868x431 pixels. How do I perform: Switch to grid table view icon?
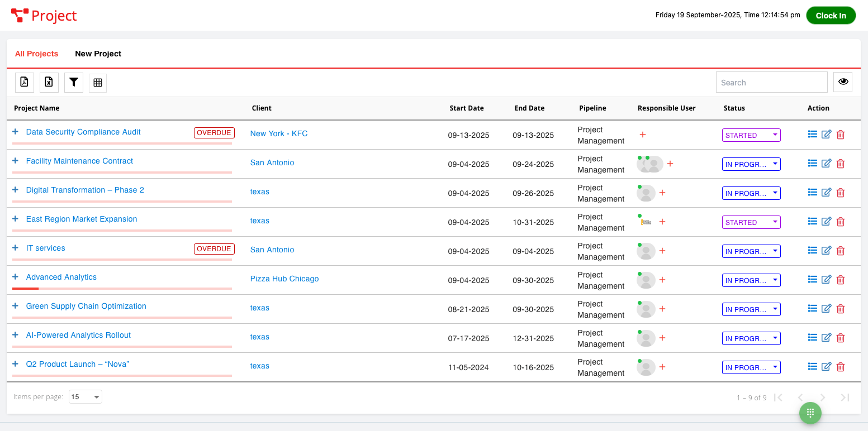point(98,83)
